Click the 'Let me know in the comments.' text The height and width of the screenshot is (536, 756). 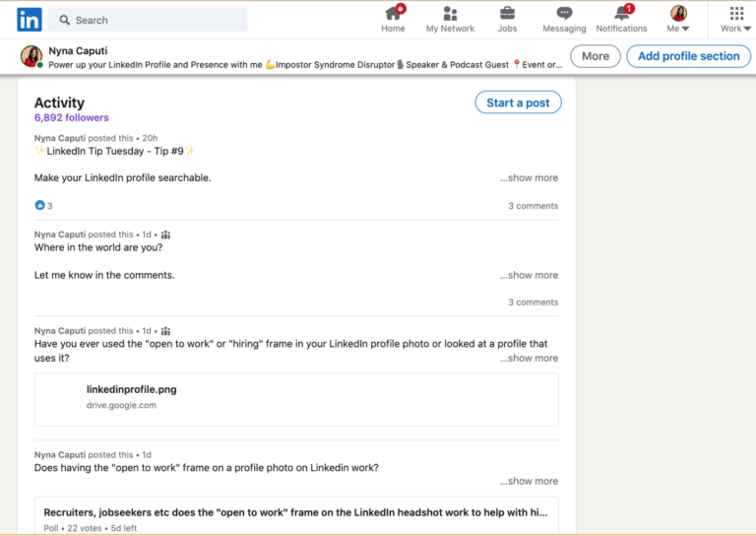(104, 275)
